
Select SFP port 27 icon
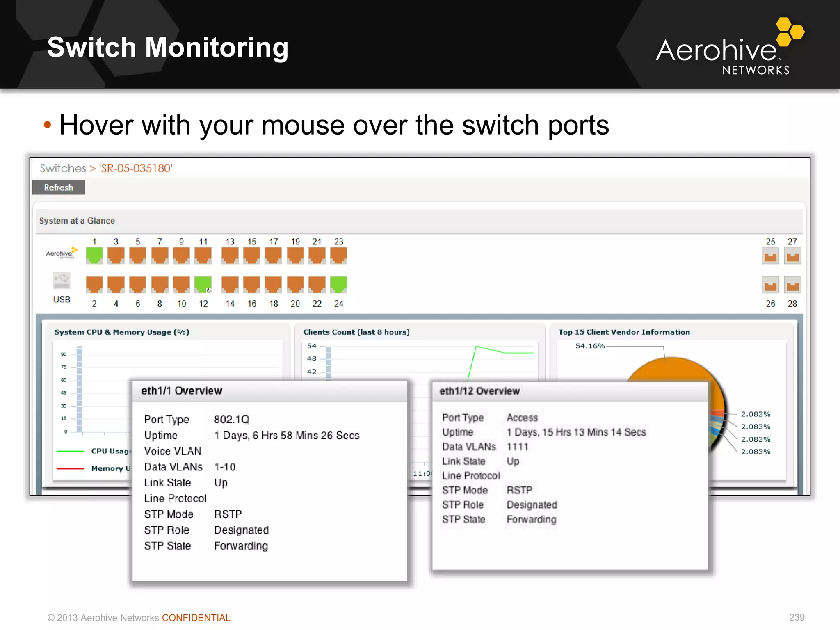tap(792, 256)
